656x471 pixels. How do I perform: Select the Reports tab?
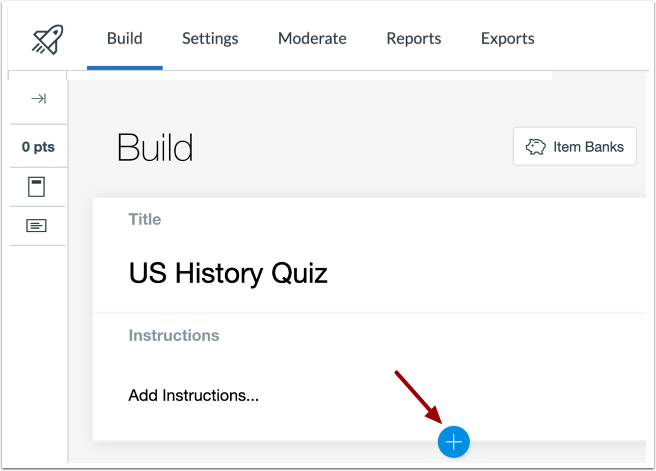tap(413, 39)
